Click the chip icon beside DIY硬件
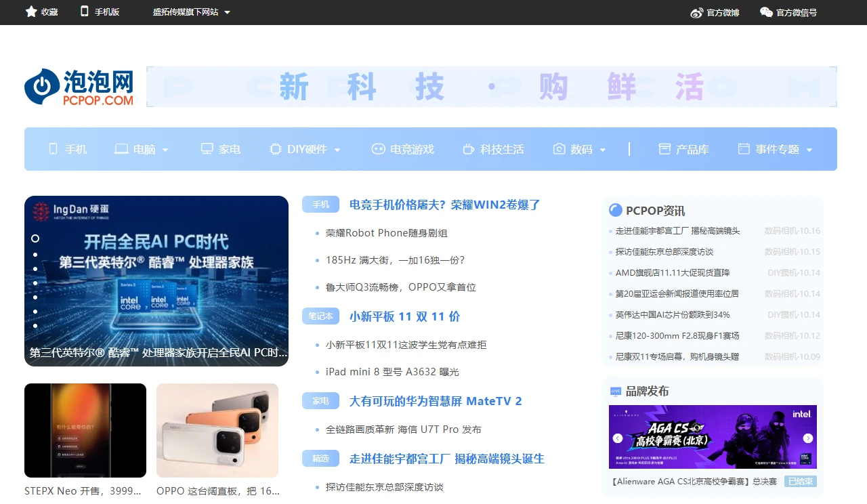Screen dimensions: 867x504 (276, 149)
